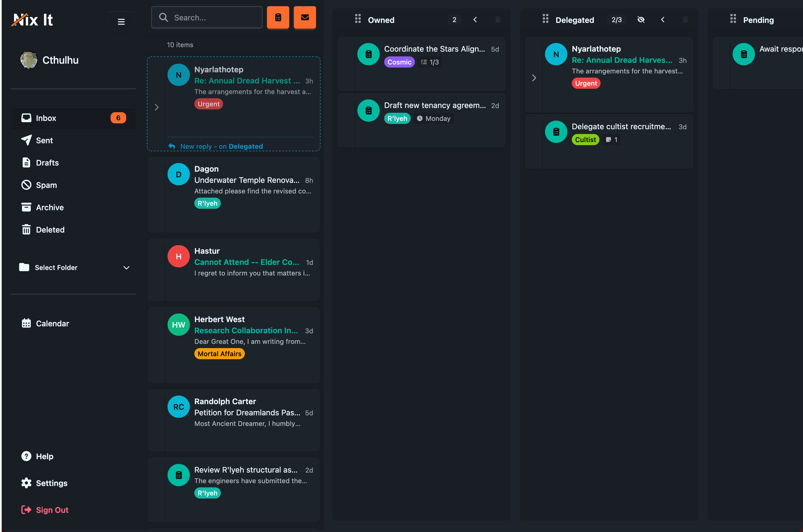The width and height of the screenshot is (803, 532).
Task: Click the purple Cosmic label tag
Action: pos(399,62)
